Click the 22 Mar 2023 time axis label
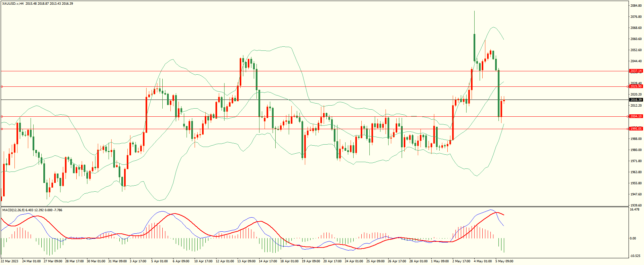 [9, 261]
